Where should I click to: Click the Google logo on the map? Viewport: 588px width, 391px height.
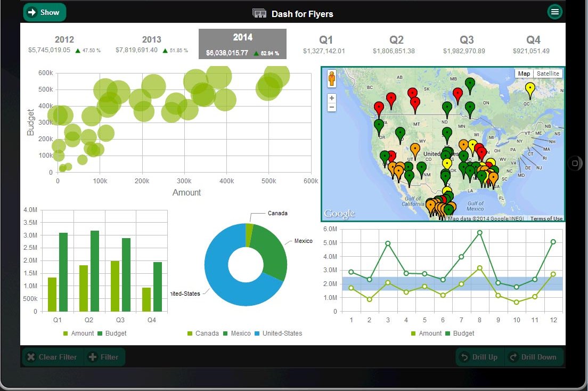[339, 214]
